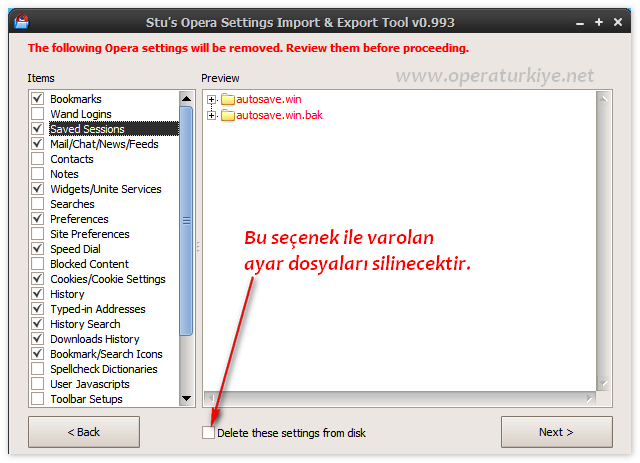The image size is (640, 463).
Task: Select the Speed Dial list item
Action: pos(75,249)
